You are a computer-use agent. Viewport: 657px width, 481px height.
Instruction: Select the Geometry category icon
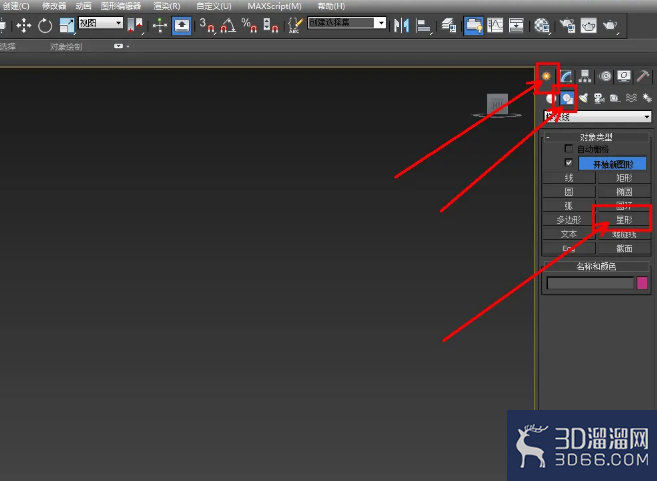pos(551,98)
